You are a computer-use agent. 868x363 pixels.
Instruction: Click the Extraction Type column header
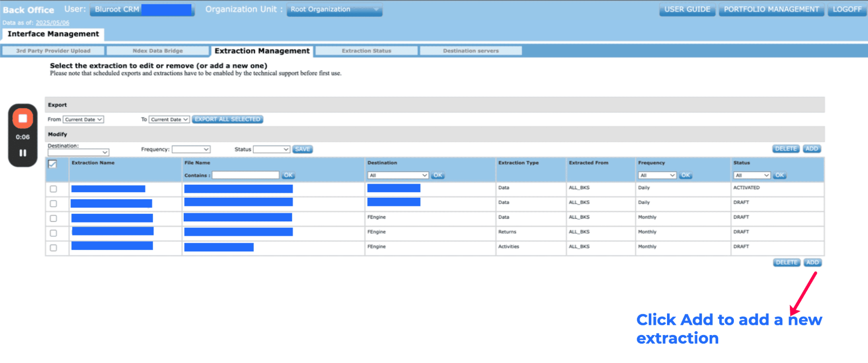518,163
